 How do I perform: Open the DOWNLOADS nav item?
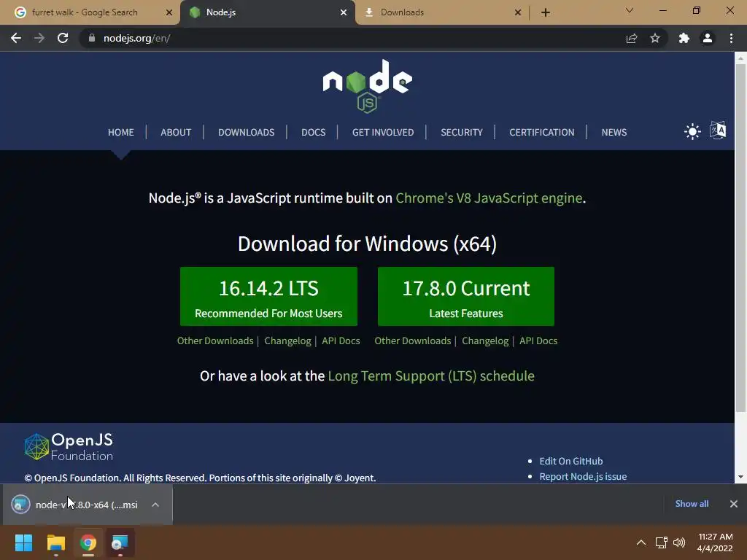click(247, 133)
